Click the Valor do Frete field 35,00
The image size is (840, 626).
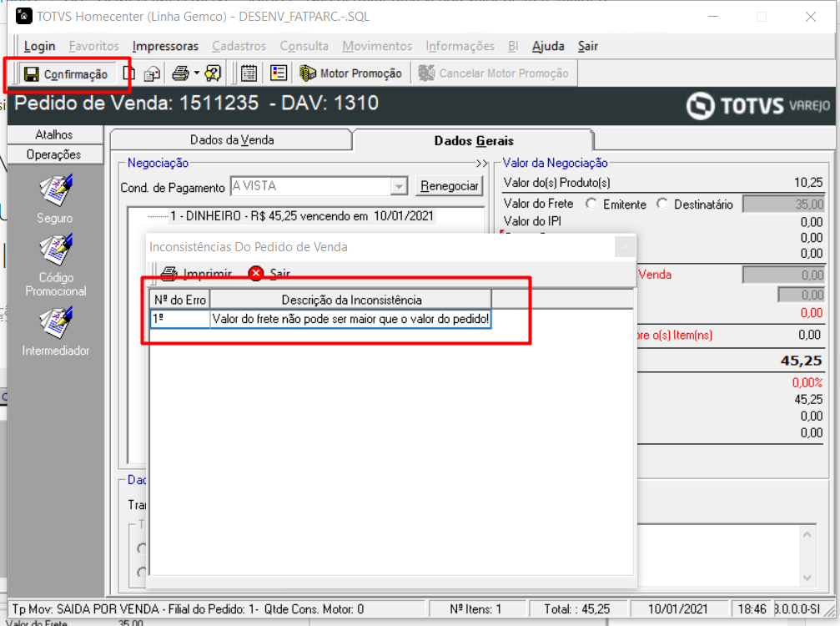(x=784, y=204)
